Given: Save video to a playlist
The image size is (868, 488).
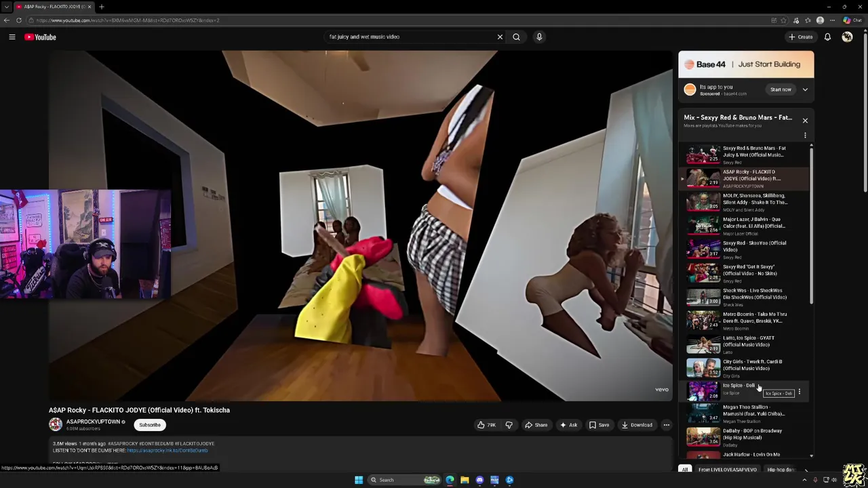Looking at the screenshot, I should click(x=599, y=425).
